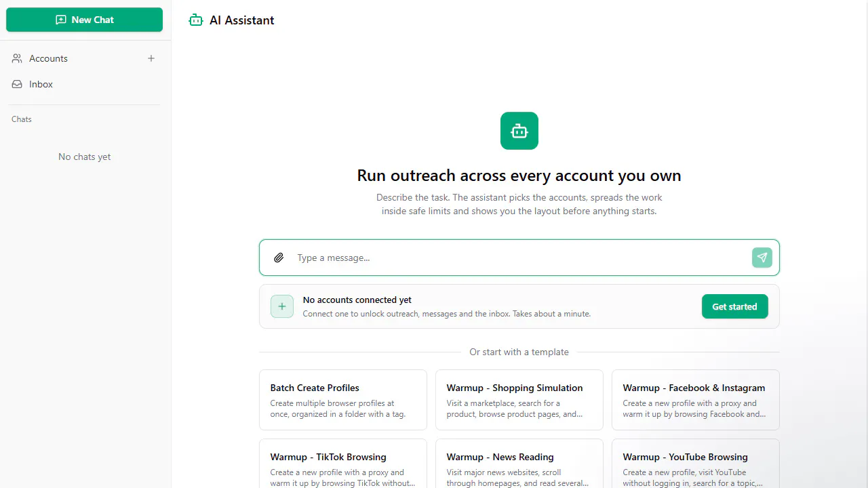
Task: Click the send message paper-plane icon
Action: pos(762,258)
